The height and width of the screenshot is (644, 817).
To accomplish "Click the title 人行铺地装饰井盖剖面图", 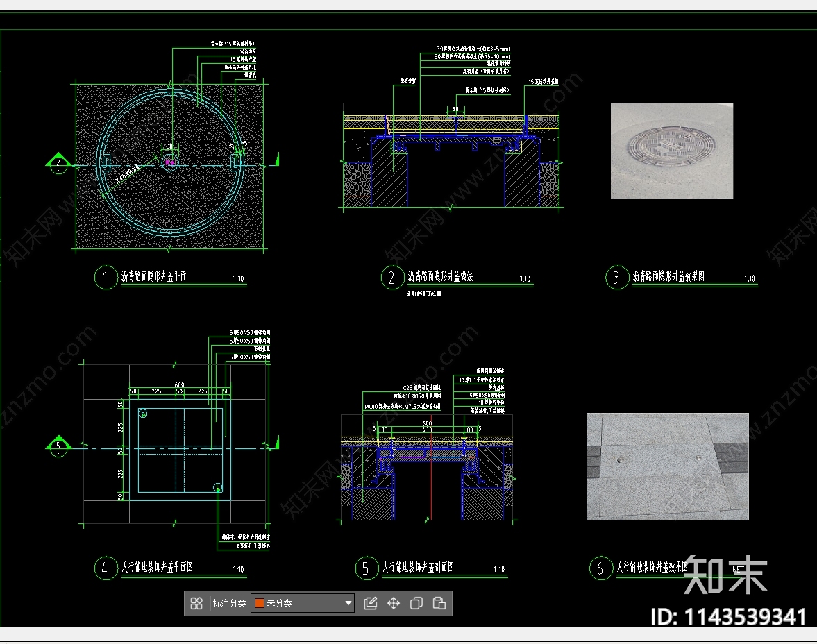I will [418, 568].
